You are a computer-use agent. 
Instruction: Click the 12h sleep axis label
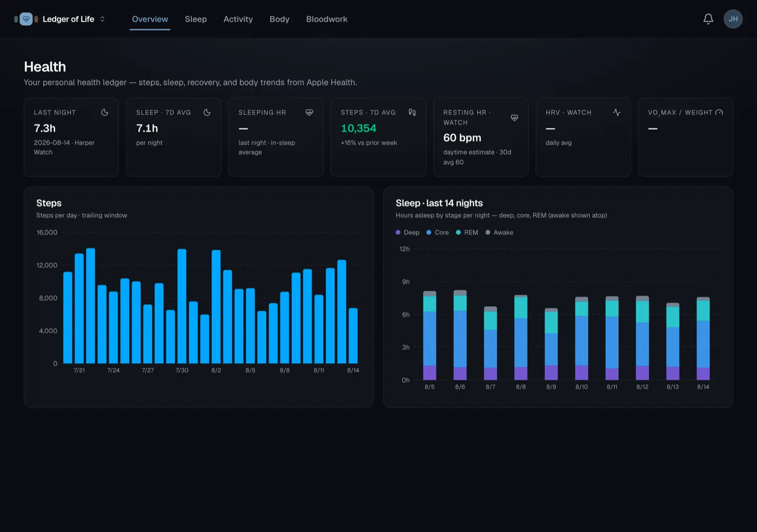(404, 249)
